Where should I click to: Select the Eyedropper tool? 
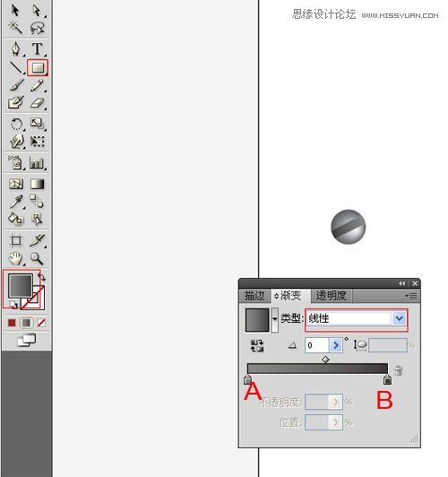[16, 202]
